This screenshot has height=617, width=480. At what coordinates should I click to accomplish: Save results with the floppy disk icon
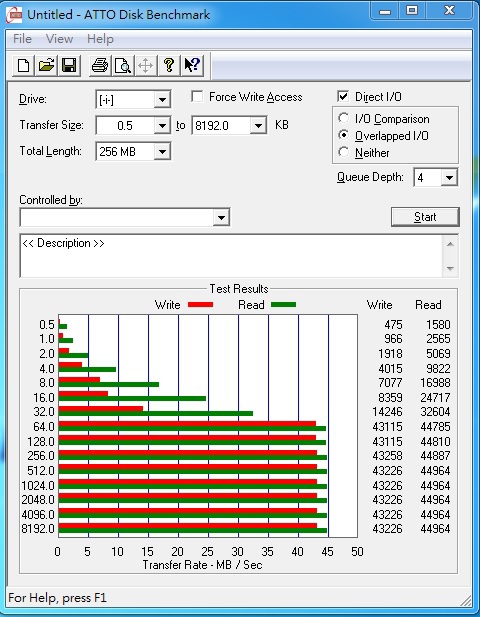[69, 65]
